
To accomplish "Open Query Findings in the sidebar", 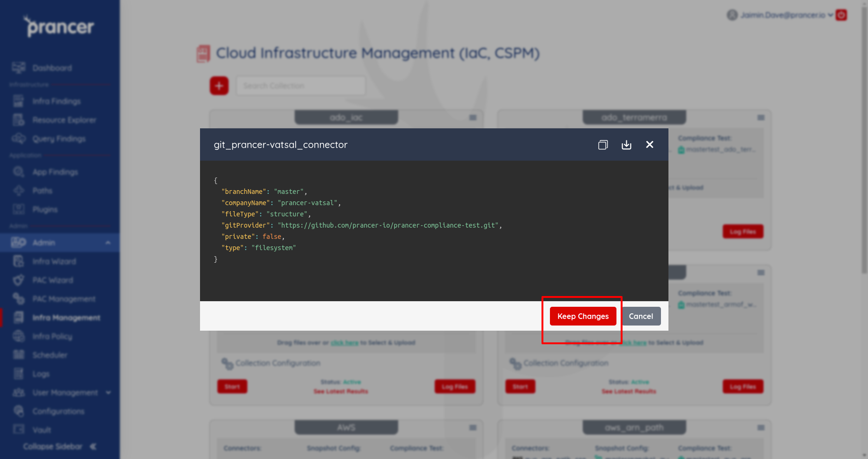I will 59,139.
